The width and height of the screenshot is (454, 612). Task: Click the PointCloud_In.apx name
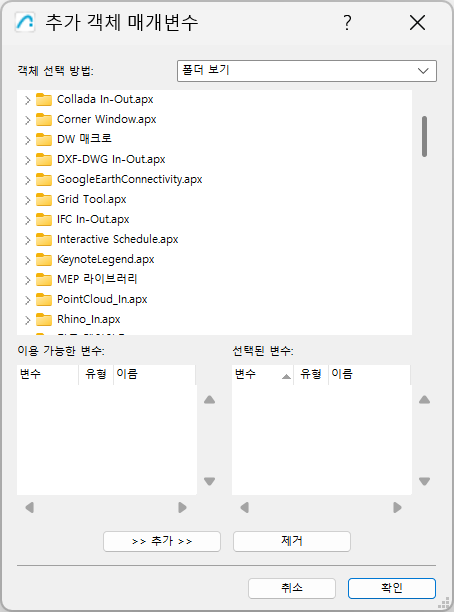[x=102, y=299]
